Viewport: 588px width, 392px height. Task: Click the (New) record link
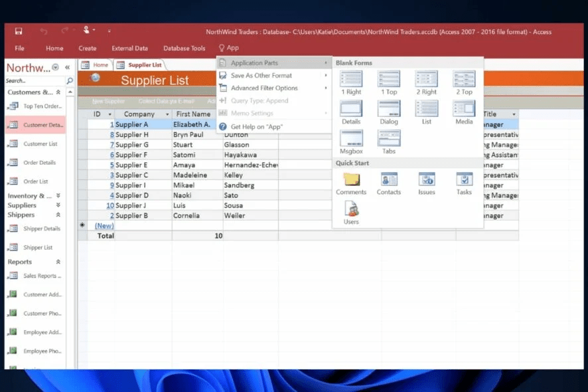click(x=104, y=226)
